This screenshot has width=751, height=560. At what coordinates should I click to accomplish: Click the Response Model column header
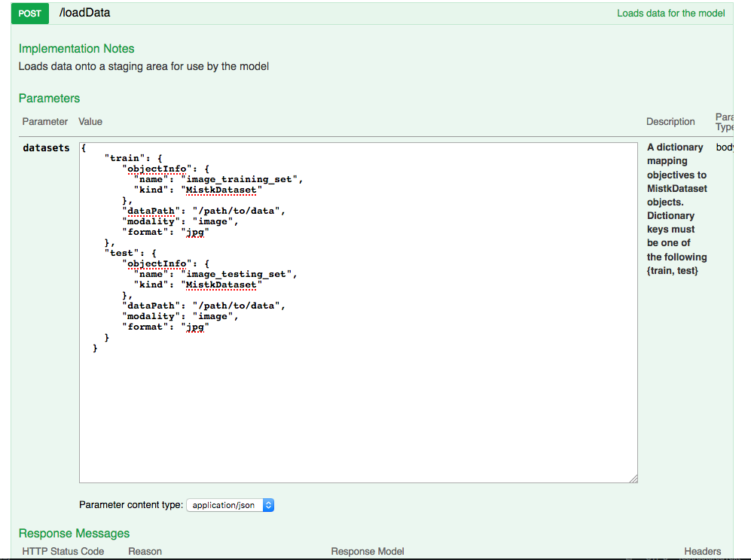point(368,552)
